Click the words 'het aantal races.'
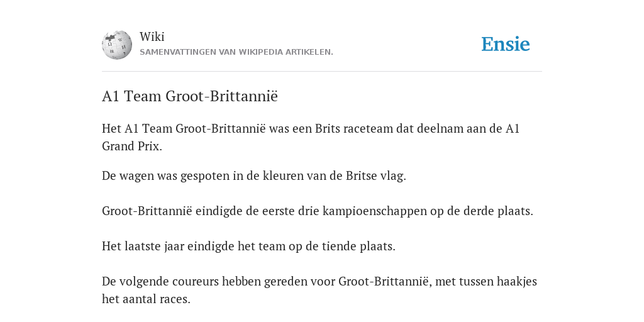This screenshot has height=322, width=644. pyautogui.click(x=146, y=299)
